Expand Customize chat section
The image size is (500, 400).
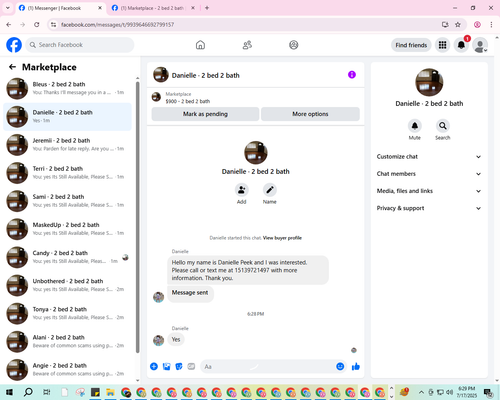(x=429, y=157)
